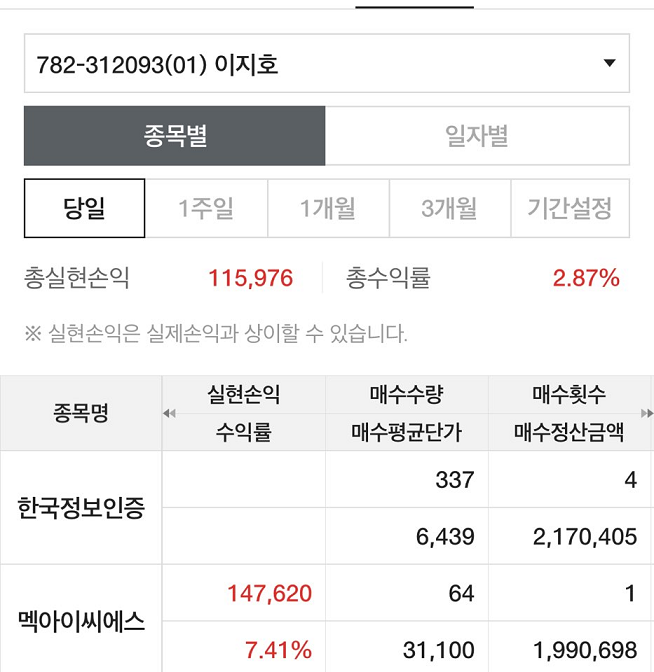This screenshot has height=672, width=654.
Task: Open 기간설정 custom period setting
Action: click(569, 208)
